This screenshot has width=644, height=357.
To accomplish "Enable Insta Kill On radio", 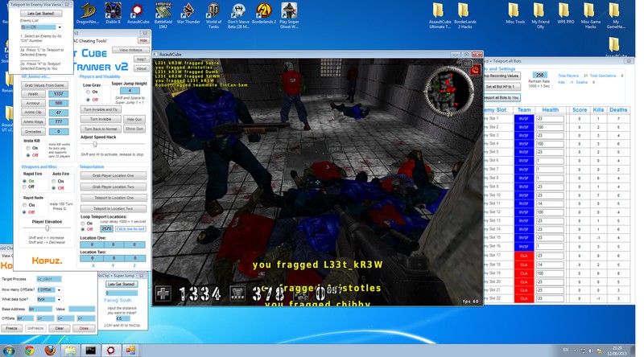I will pyautogui.click(x=28, y=148).
